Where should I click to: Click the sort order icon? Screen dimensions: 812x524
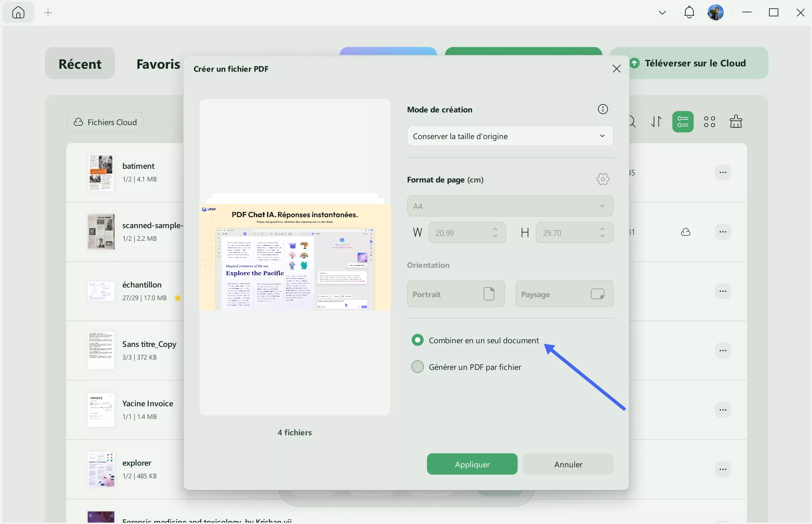656,121
